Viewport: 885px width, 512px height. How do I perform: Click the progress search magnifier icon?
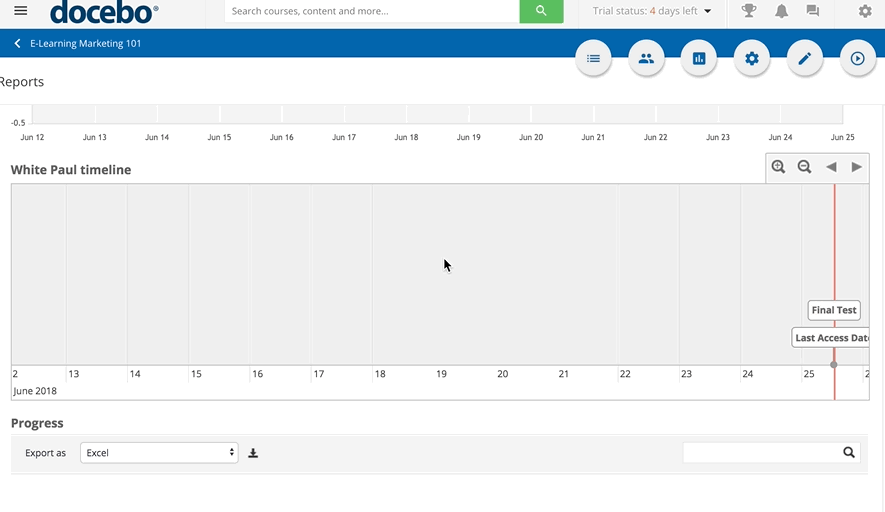(849, 452)
